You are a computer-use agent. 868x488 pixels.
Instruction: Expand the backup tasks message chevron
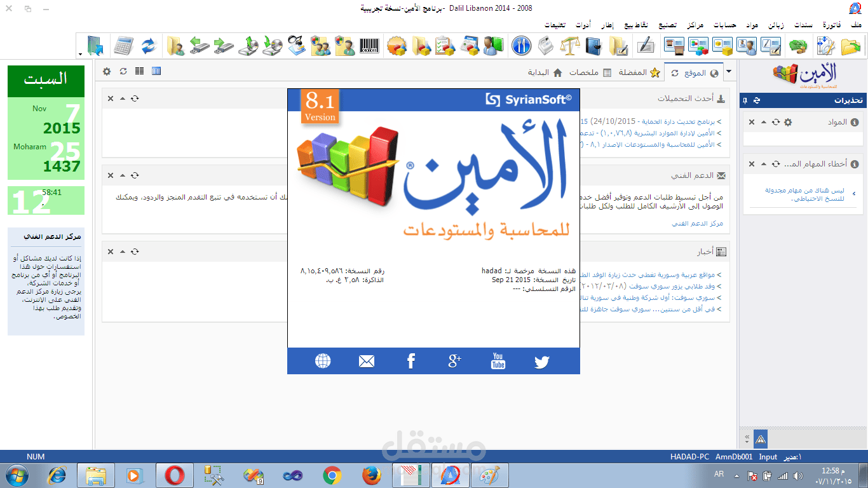point(853,194)
